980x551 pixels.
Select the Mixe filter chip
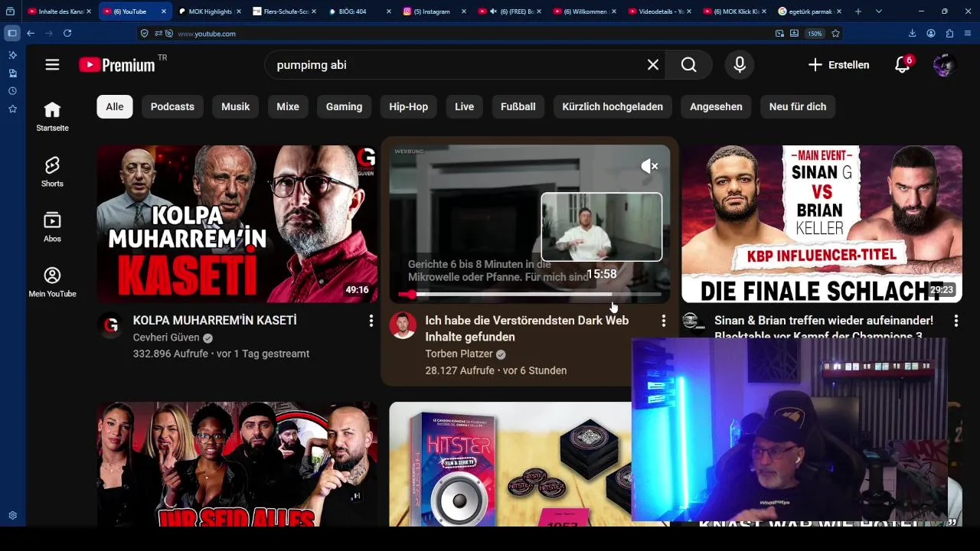288,106
